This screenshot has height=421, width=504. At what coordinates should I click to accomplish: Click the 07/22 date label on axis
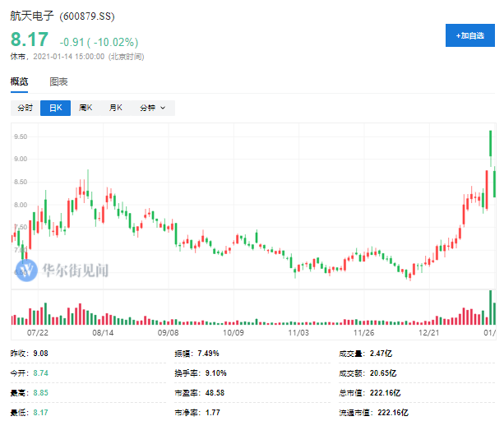tap(38, 333)
